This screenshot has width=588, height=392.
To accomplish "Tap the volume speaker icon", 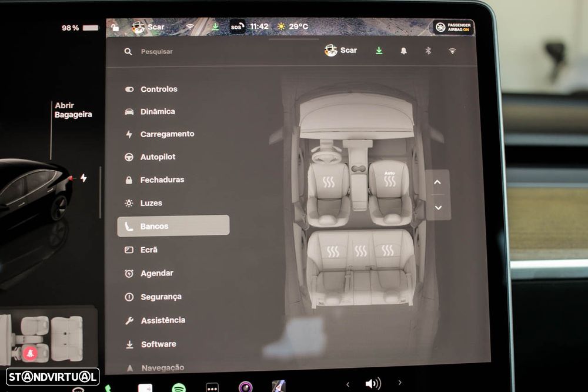I will click(373, 383).
